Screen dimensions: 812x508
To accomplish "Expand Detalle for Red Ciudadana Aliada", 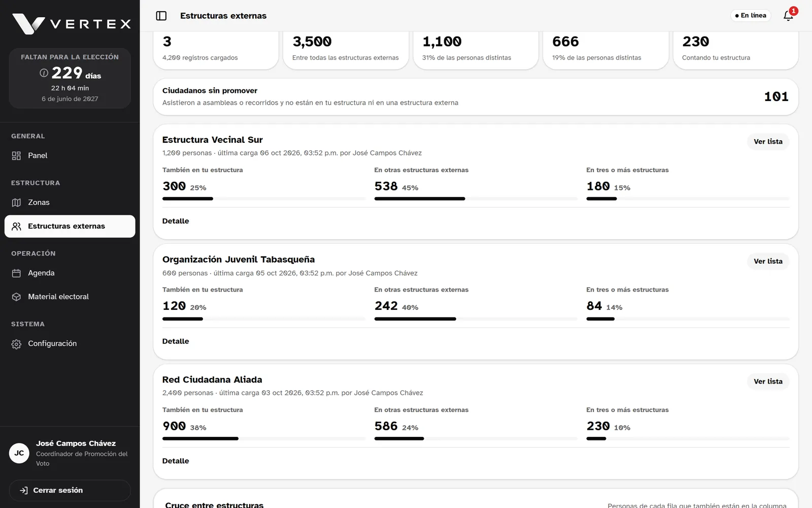I will (x=176, y=461).
